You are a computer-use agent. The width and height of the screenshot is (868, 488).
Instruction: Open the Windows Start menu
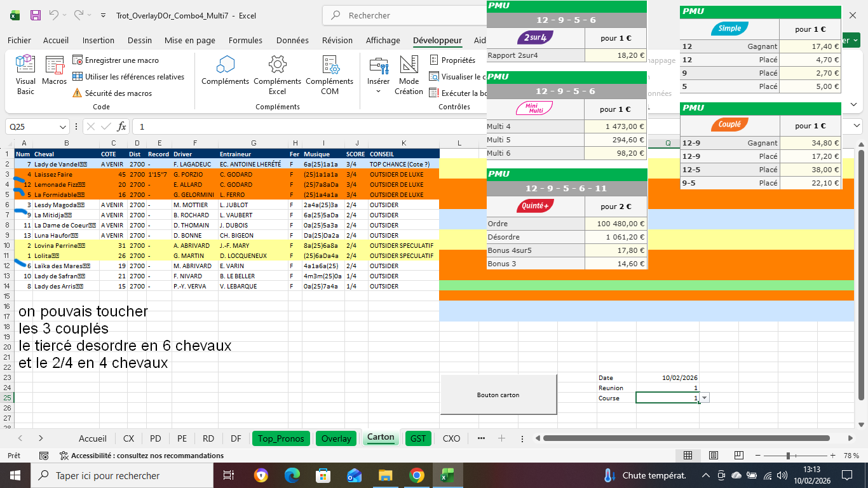click(15, 475)
